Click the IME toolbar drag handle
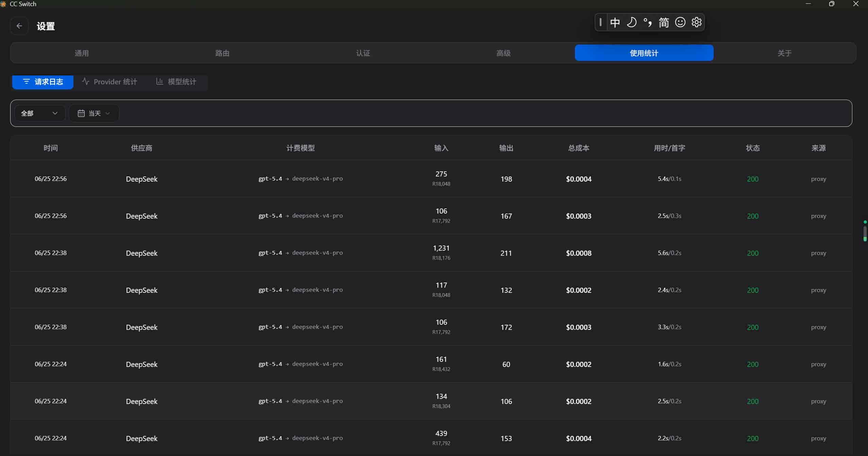This screenshot has height=456, width=868. click(600, 22)
